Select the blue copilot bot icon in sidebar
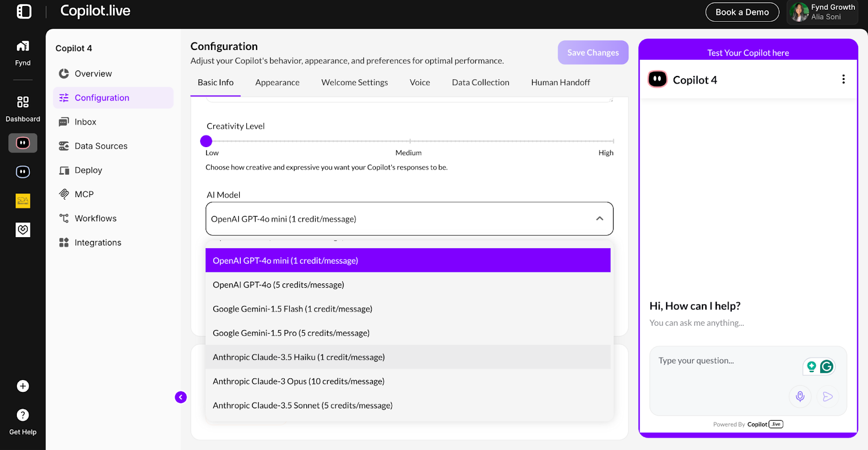The image size is (868, 450). tap(23, 172)
